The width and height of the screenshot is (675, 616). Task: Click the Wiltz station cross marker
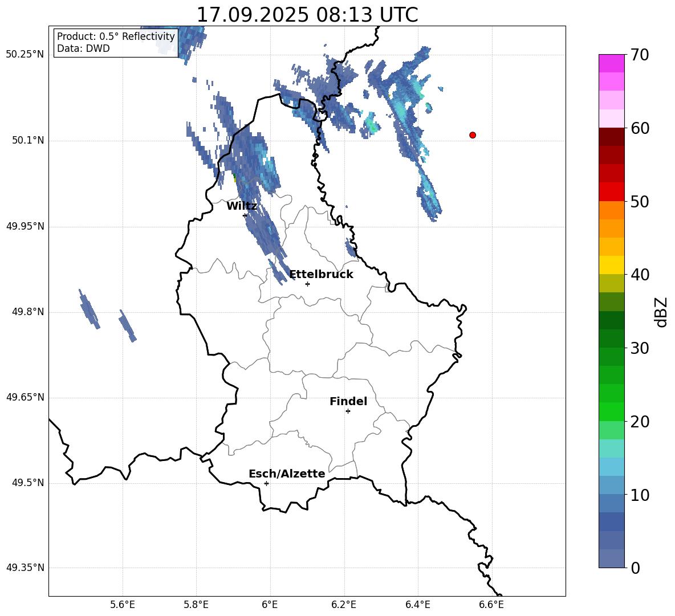(x=245, y=215)
